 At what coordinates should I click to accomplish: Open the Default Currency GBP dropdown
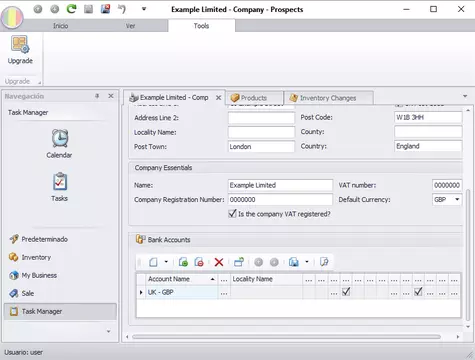click(x=457, y=199)
